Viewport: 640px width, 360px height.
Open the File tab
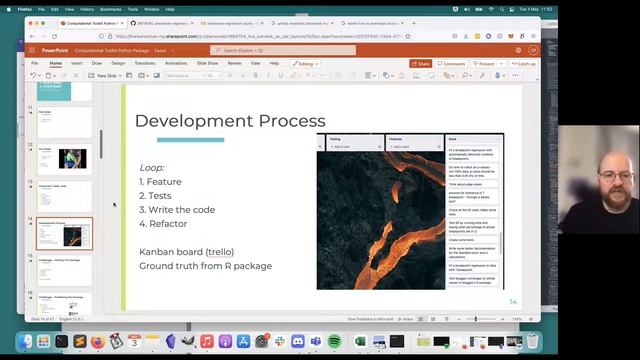[35, 63]
